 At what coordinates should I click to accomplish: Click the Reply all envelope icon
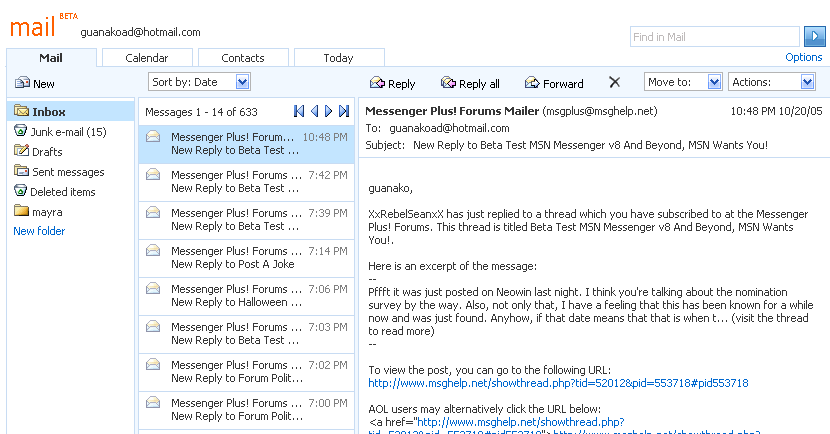448,83
